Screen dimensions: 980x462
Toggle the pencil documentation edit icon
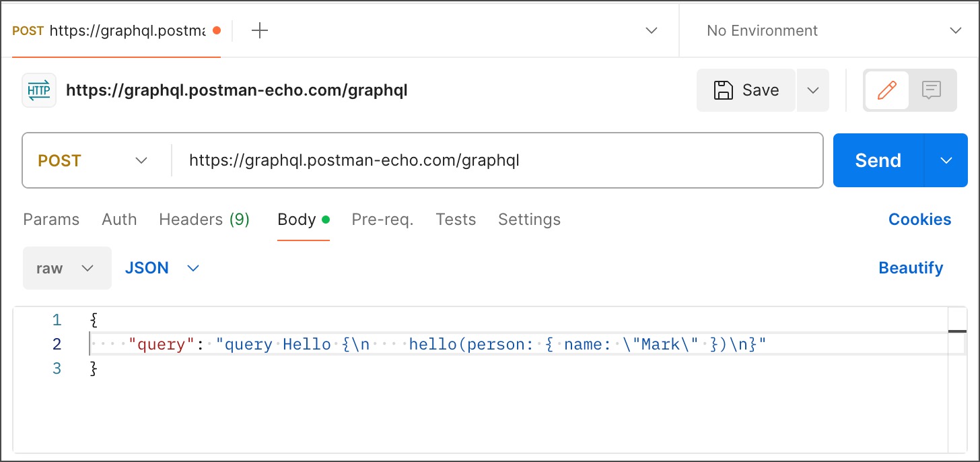coord(887,90)
